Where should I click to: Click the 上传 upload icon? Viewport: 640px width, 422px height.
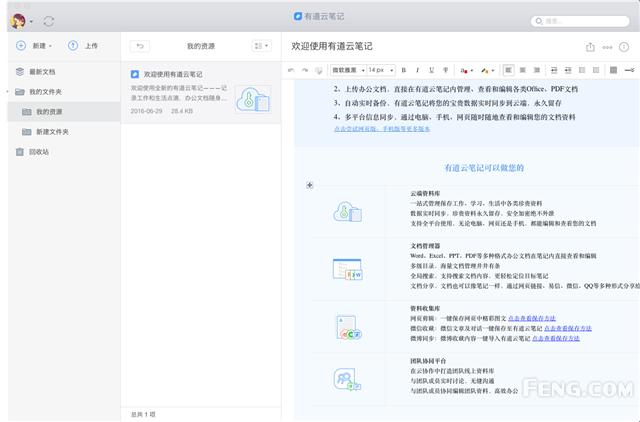(73, 46)
